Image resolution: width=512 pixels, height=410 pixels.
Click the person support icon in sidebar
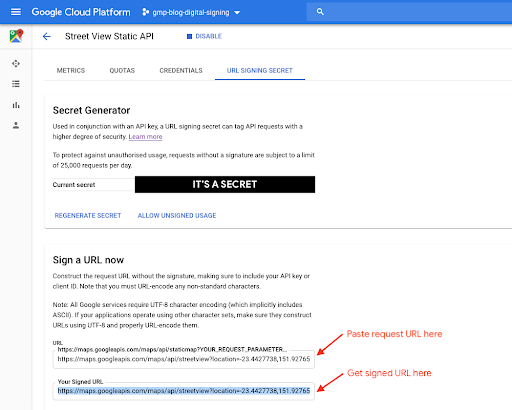click(x=16, y=125)
